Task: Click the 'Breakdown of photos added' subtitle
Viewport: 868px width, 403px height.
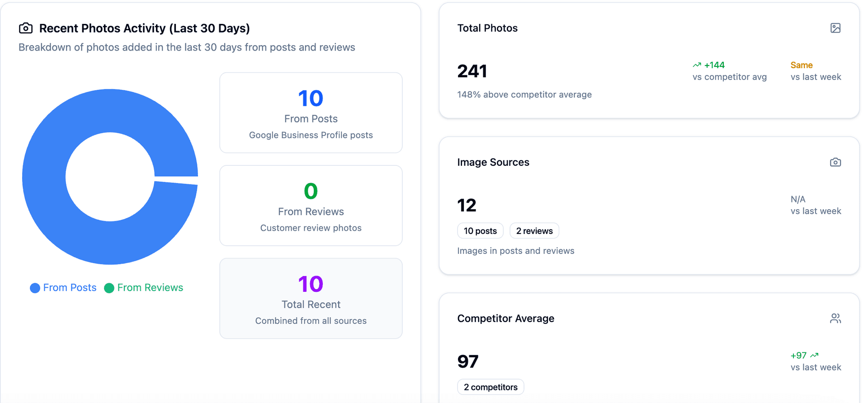Action: coord(187,47)
